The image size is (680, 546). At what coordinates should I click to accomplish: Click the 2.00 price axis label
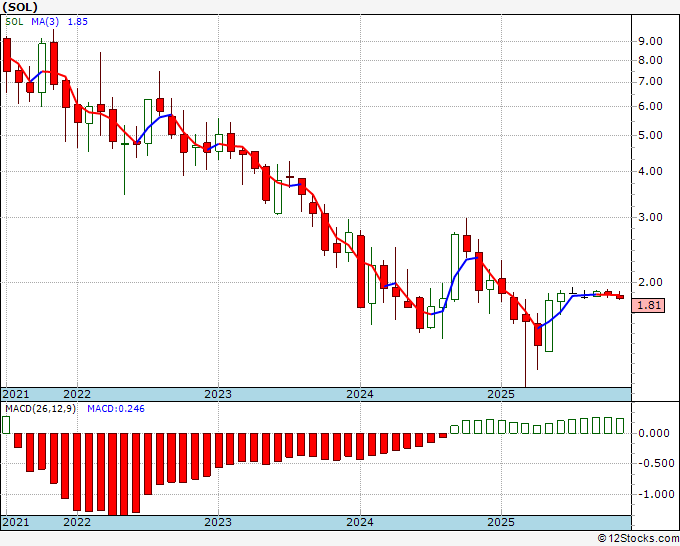(650, 282)
